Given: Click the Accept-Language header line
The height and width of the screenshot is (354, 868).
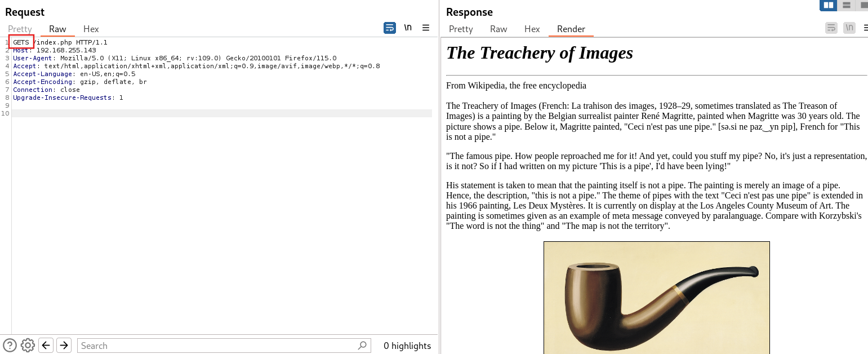Looking at the screenshot, I should (74, 74).
